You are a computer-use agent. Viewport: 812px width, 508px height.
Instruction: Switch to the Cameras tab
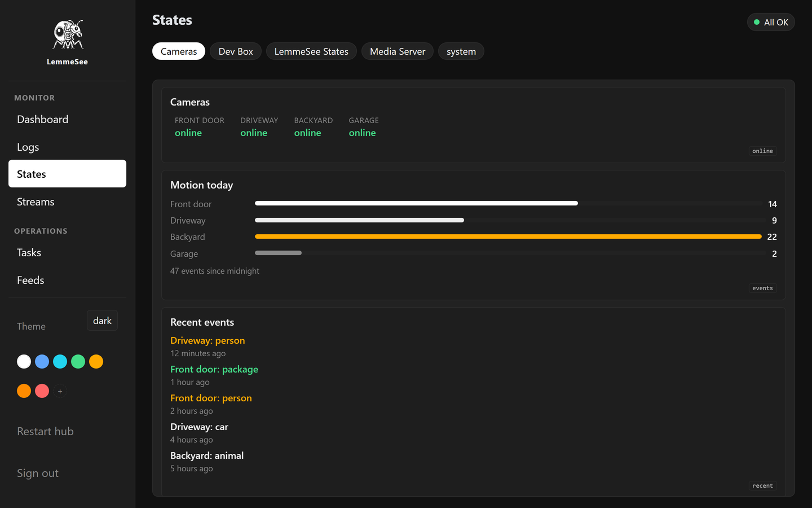pos(179,51)
